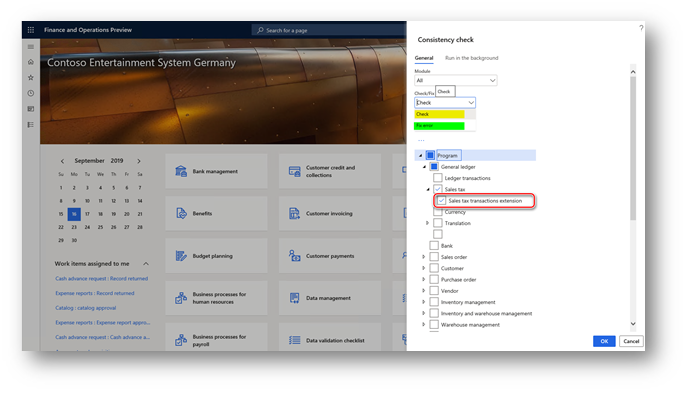Check the Sales order checkbox
This screenshot has width=687, height=393.
click(x=434, y=257)
